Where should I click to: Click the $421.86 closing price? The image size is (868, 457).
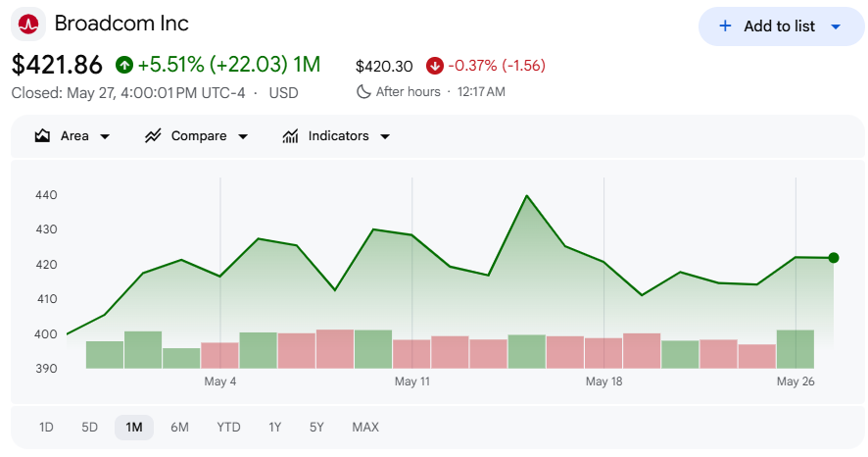coord(57,65)
